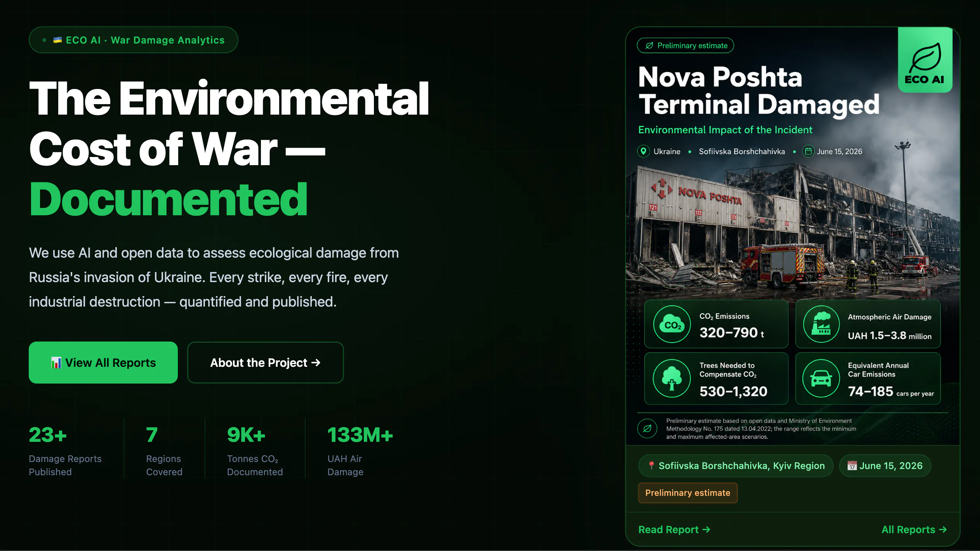This screenshot has width=980, height=551.
Task: Click the car emissions icon
Action: pyautogui.click(x=821, y=378)
